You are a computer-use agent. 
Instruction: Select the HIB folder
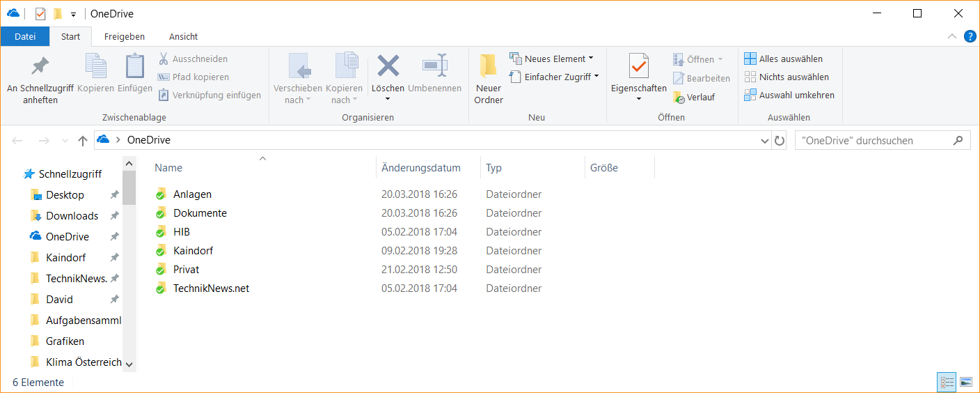coord(181,232)
